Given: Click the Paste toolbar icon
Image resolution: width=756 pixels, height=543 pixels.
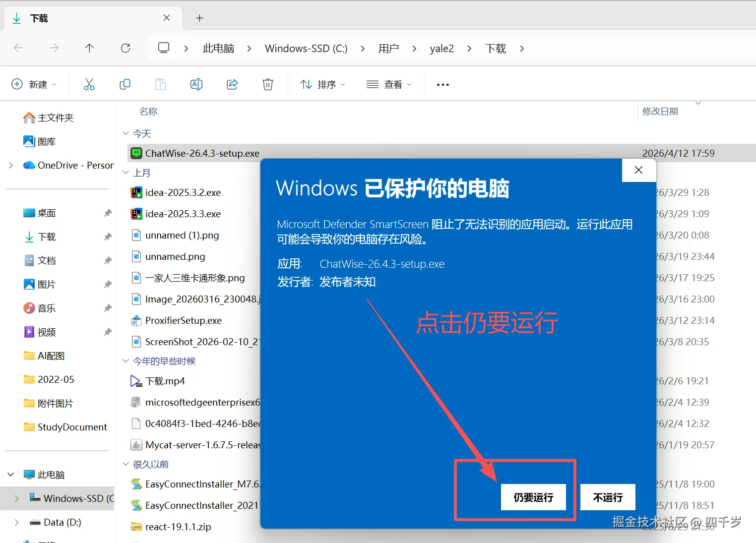Looking at the screenshot, I should (x=160, y=84).
